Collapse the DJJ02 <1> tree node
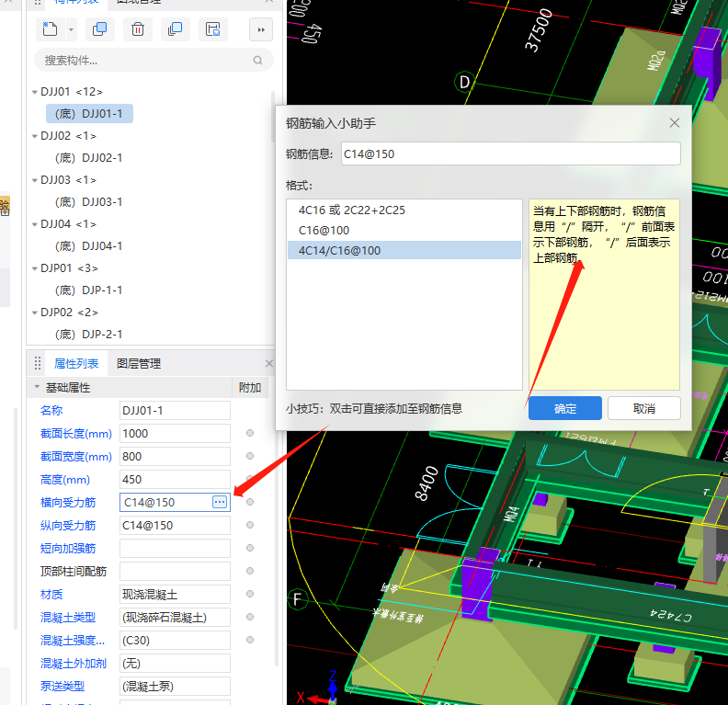Screen dimensions: 728x705 click(x=34, y=136)
